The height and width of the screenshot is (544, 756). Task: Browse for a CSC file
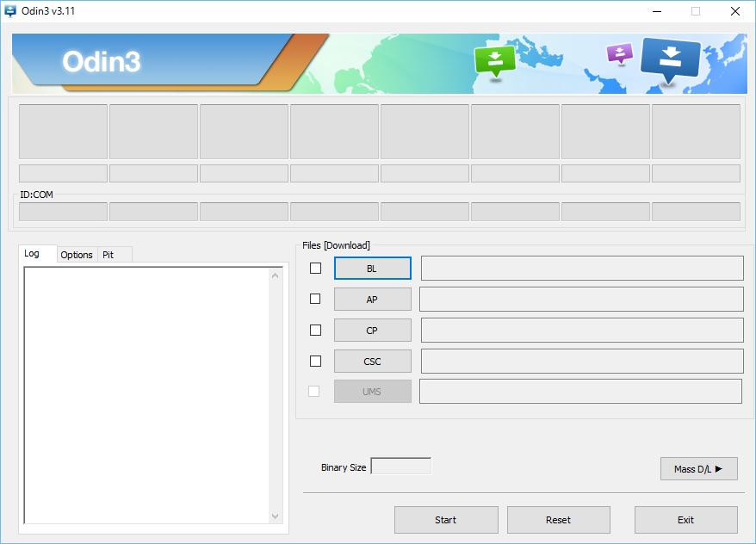pyautogui.click(x=373, y=362)
